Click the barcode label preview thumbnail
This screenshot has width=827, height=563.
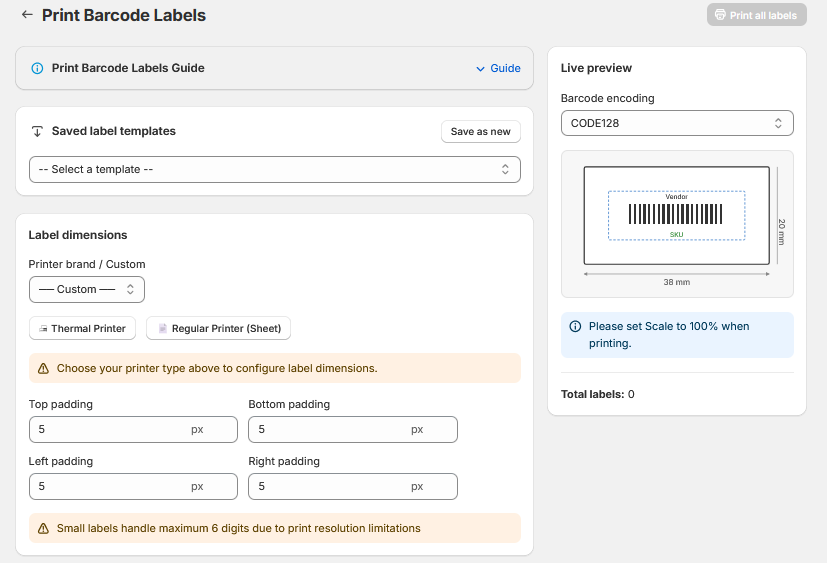(677, 215)
